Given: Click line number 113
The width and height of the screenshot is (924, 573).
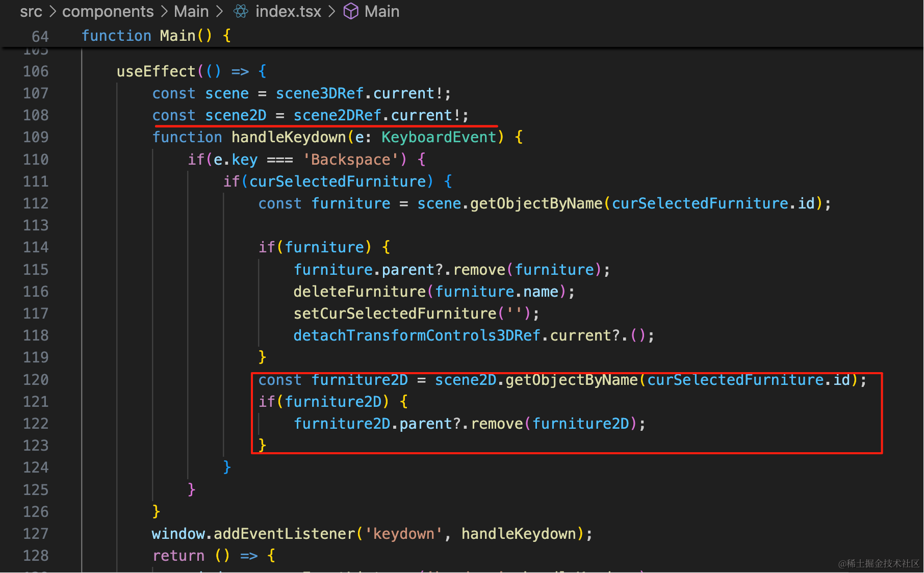Looking at the screenshot, I should (x=36, y=225).
